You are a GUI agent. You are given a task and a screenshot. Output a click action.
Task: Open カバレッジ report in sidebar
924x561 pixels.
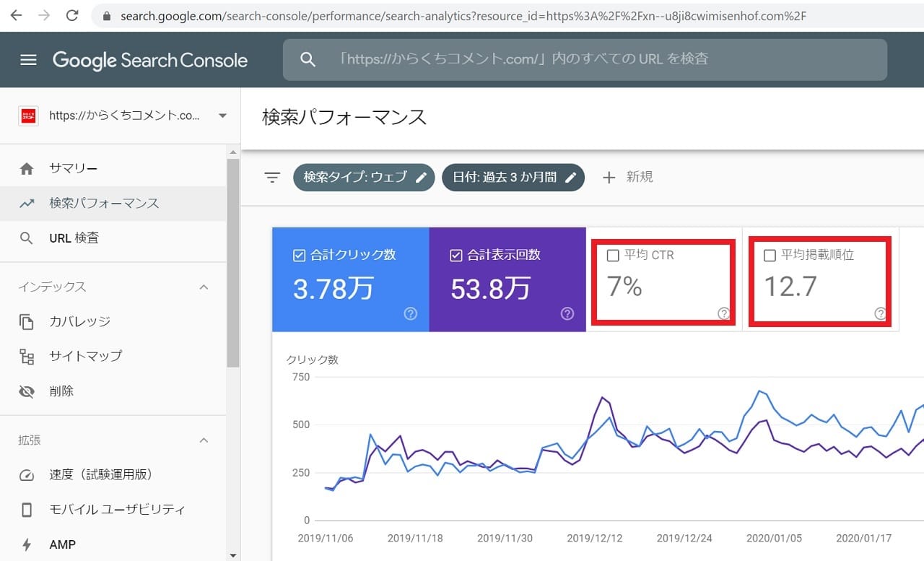(79, 321)
